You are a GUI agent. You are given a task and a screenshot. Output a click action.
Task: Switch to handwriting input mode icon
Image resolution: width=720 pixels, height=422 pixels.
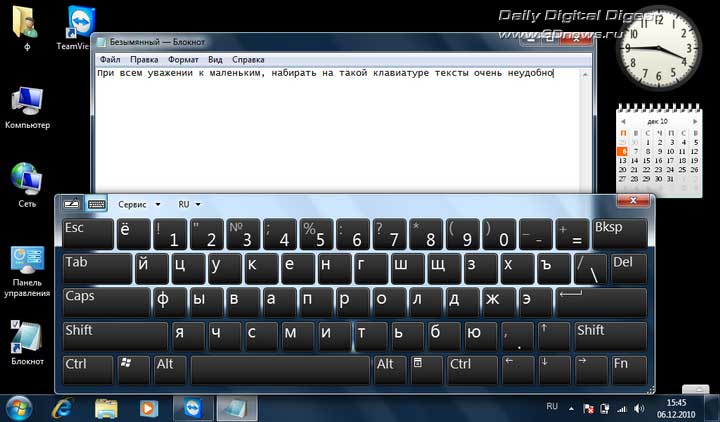click(71, 203)
